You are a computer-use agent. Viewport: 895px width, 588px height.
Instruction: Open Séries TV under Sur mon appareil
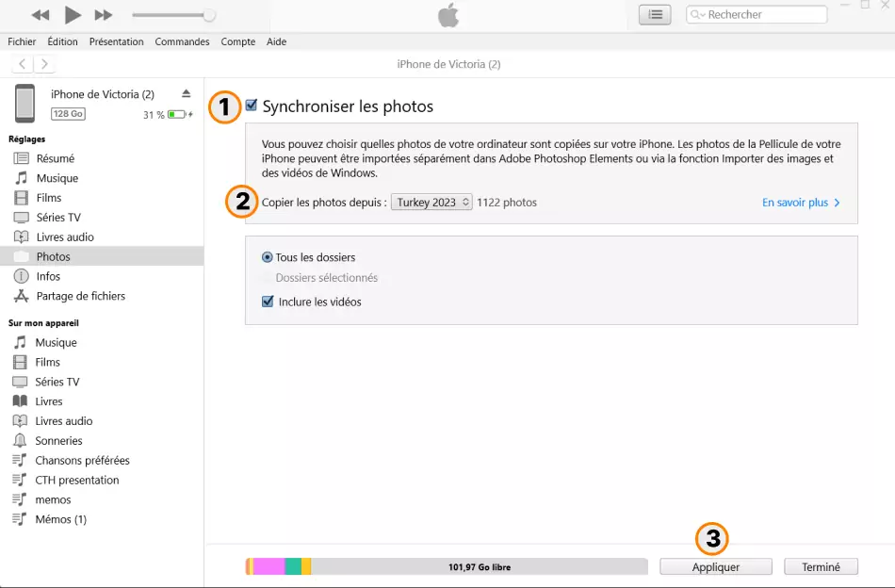[x=57, y=382]
